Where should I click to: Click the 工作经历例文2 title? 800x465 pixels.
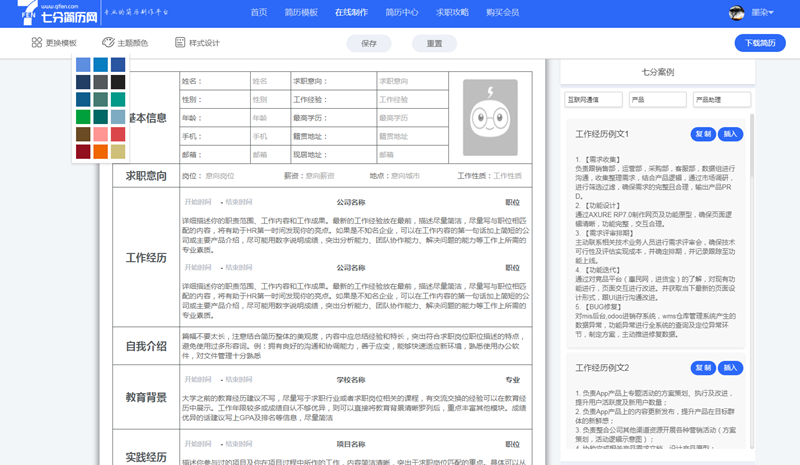coord(602,368)
